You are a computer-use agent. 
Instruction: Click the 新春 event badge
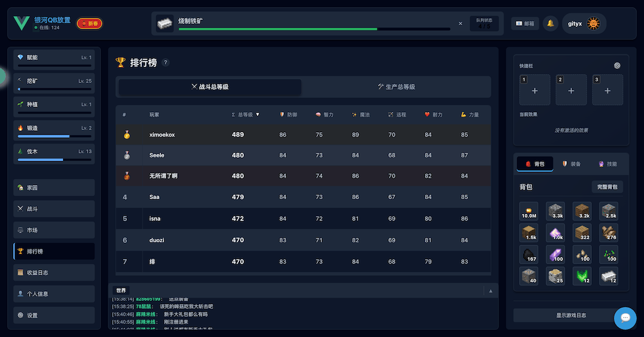pyautogui.click(x=90, y=24)
